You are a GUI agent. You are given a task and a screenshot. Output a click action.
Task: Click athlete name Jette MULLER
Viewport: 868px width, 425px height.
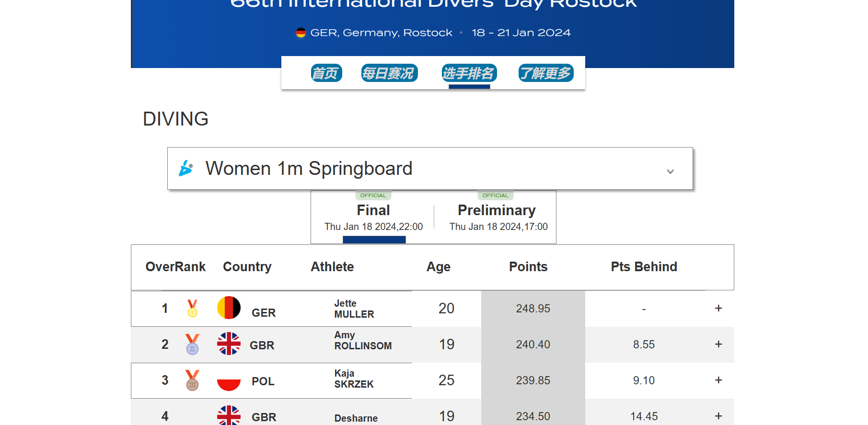[x=354, y=309]
